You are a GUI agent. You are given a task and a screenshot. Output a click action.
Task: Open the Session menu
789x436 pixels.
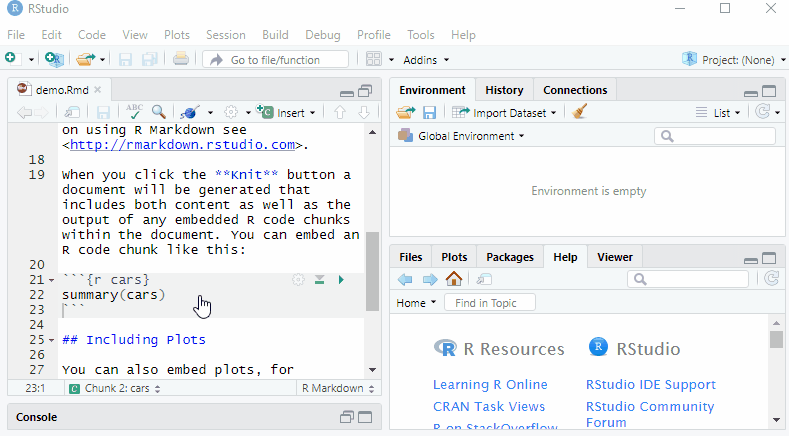(x=225, y=35)
